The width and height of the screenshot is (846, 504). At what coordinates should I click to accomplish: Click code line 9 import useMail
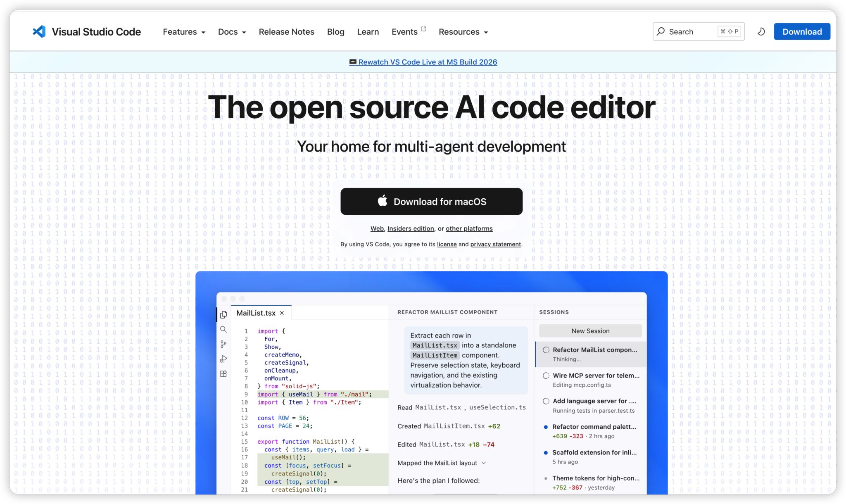coord(314,395)
